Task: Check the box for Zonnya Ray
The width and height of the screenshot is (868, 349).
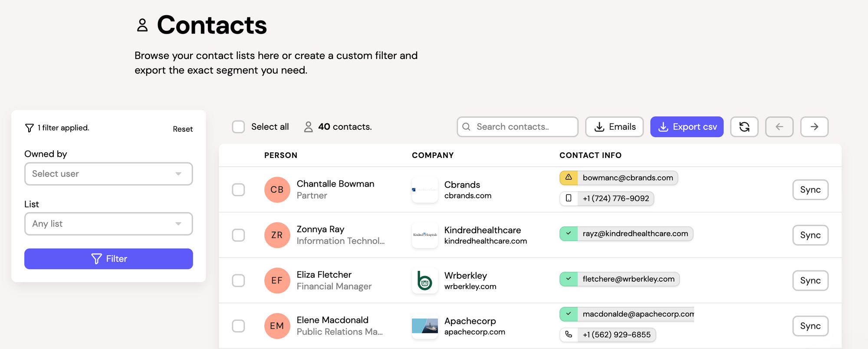Action: coord(238,235)
